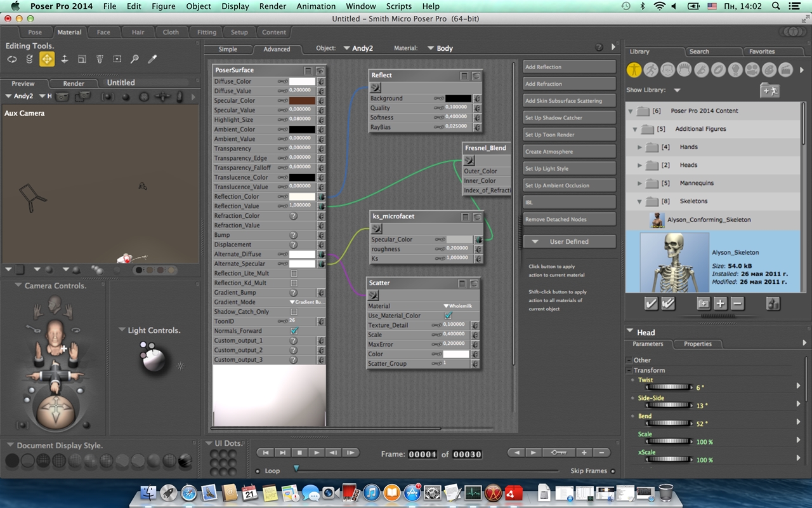The height and width of the screenshot is (508, 812).
Task: Open the Scatter Material Wholemilk dropdown
Action: (x=457, y=306)
